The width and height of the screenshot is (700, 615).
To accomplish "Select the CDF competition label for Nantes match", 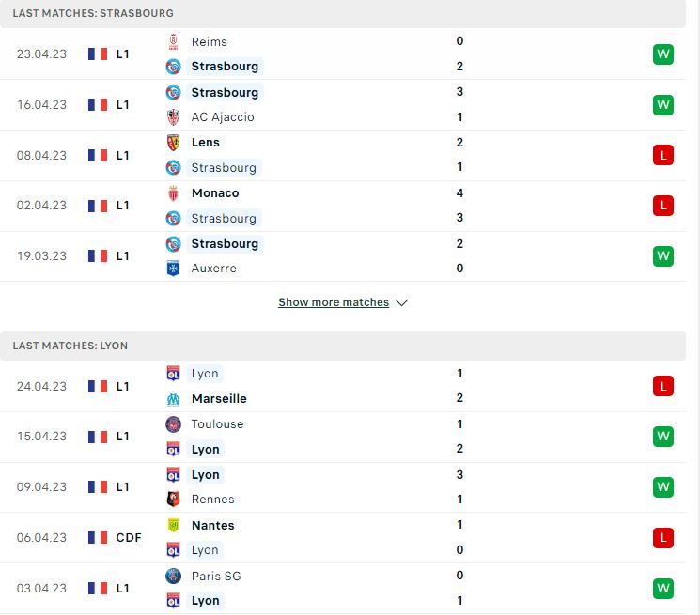I will pyautogui.click(x=129, y=537).
